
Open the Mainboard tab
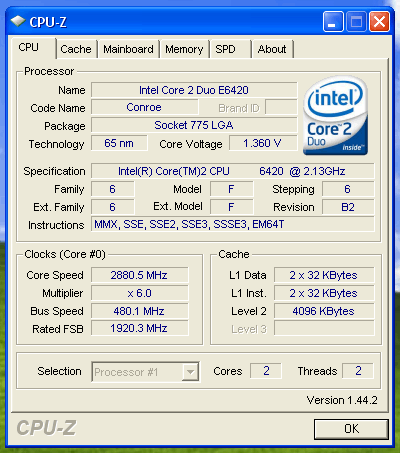tap(128, 49)
